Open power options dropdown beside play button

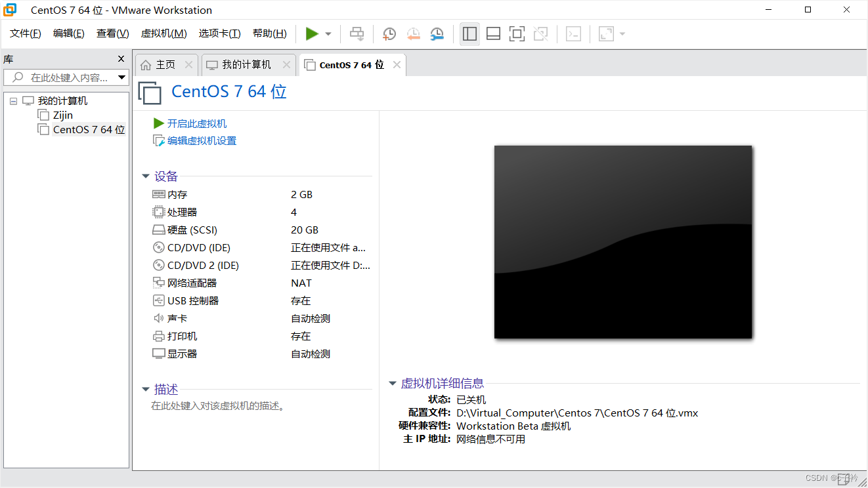tap(328, 34)
